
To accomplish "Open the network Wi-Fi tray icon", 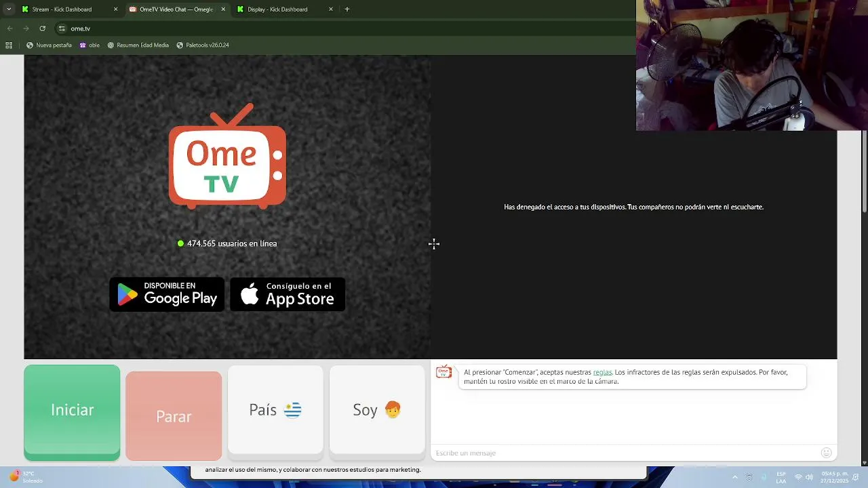I will [798, 477].
